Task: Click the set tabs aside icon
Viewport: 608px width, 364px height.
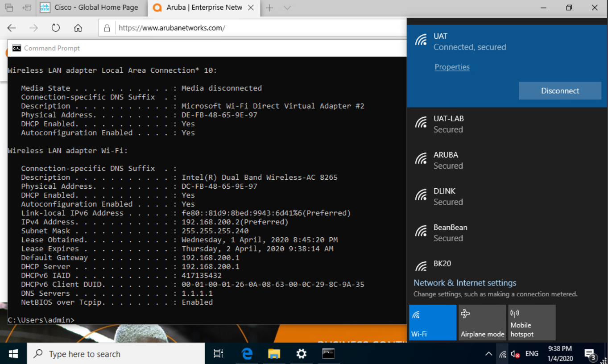Action: coord(27,8)
